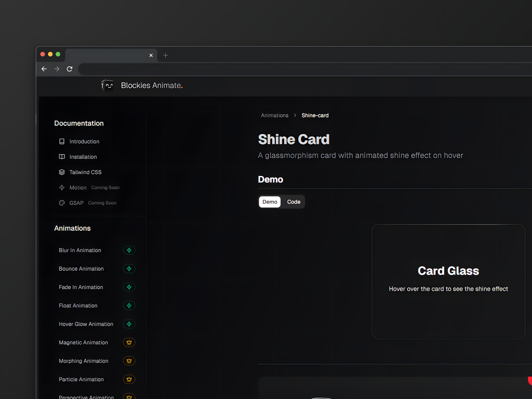This screenshot has width=532, height=399.
Task: Click crown badge beside Particle Animation
Action: point(129,379)
